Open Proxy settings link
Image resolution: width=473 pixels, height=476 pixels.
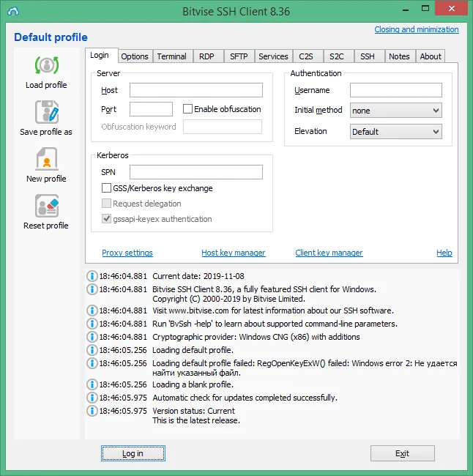[127, 253]
